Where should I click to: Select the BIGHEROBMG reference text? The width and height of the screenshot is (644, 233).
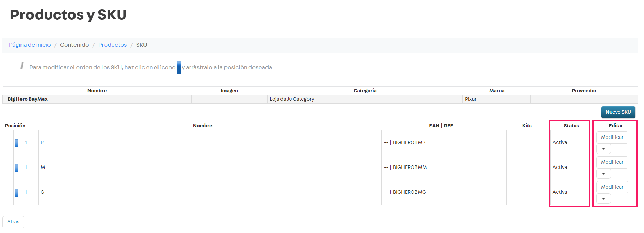pos(409,192)
